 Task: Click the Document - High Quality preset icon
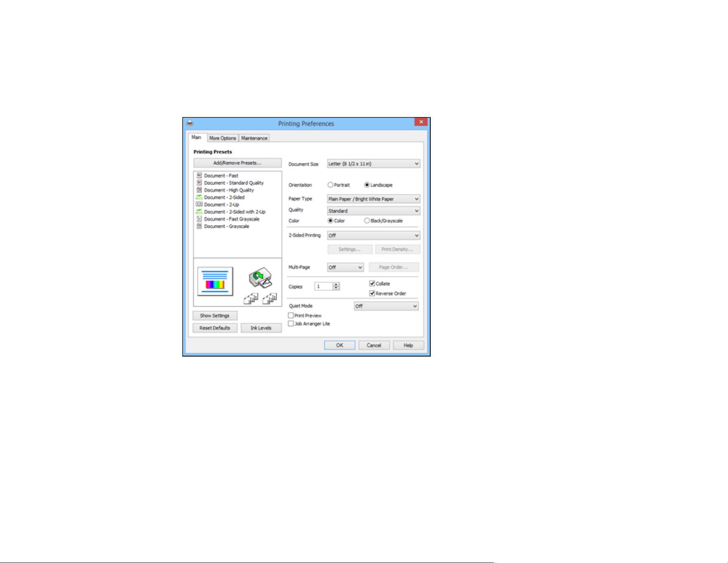tap(199, 190)
